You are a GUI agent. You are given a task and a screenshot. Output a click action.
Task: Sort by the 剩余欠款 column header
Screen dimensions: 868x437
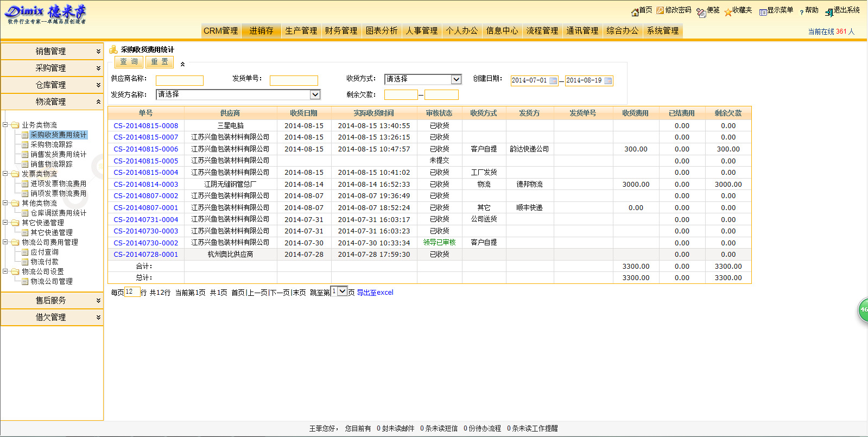[728, 113]
